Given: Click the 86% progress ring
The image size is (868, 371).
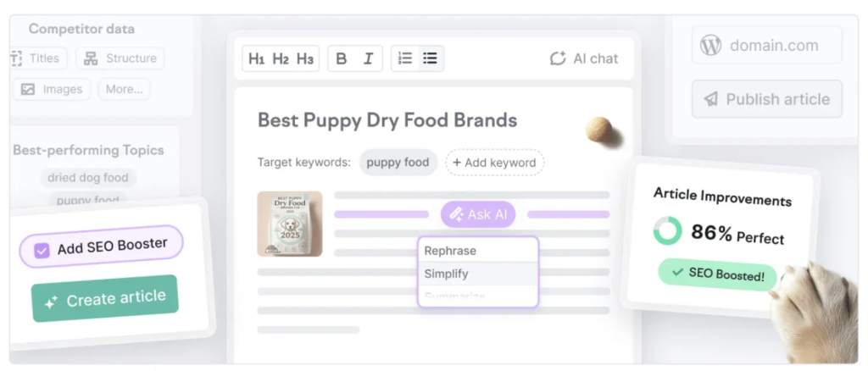Looking at the screenshot, I should pyautogui.click(x=668, y=230).
